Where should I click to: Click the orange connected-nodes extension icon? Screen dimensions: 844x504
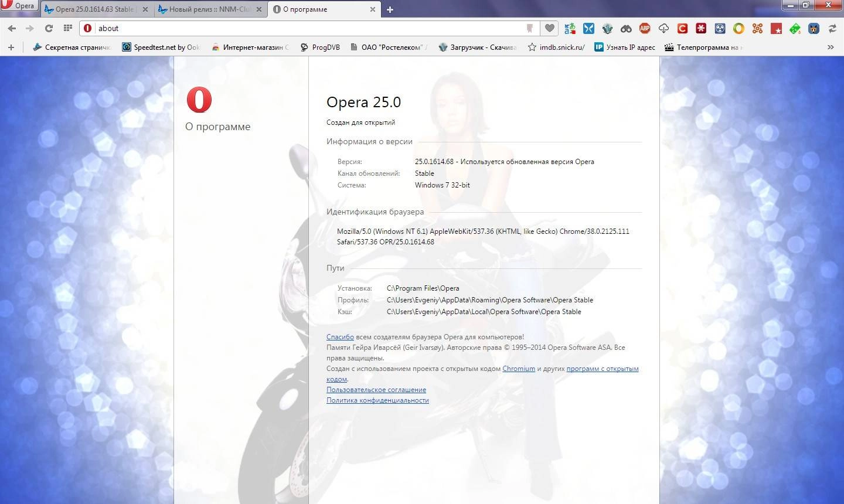[x=757, y=28]
